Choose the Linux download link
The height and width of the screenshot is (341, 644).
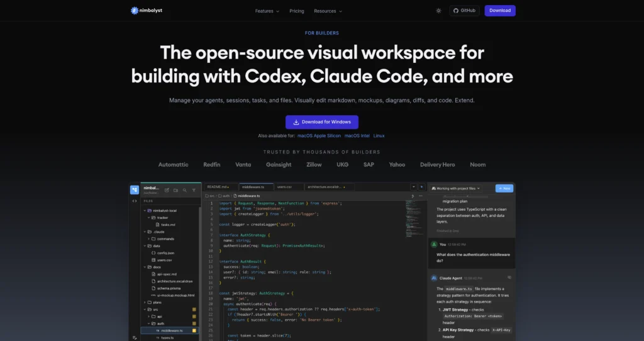coord(379,135)
